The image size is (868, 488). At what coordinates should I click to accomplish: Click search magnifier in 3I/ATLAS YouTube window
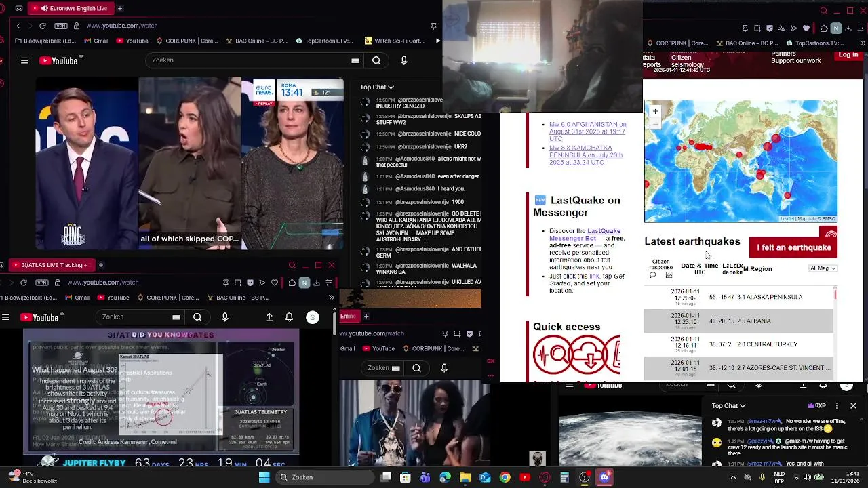(197, 317)
